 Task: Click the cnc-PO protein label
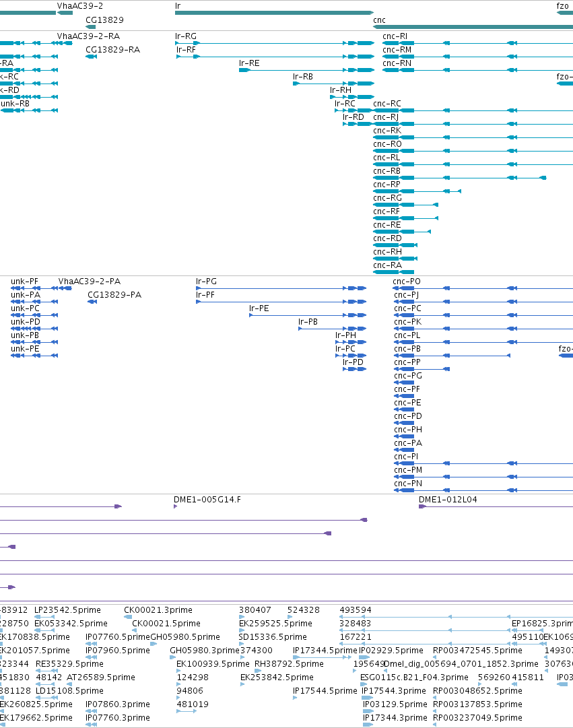[x=406, y=282]
